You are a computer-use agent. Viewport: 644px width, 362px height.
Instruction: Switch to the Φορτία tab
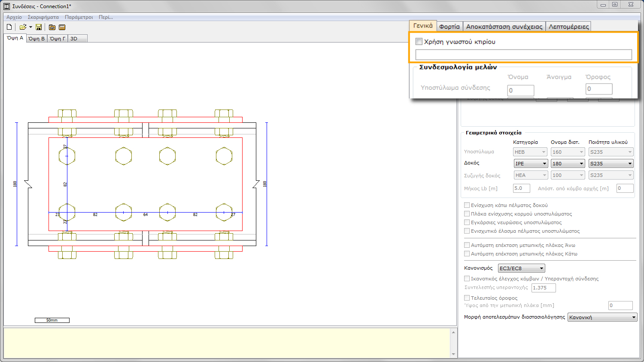449,27
